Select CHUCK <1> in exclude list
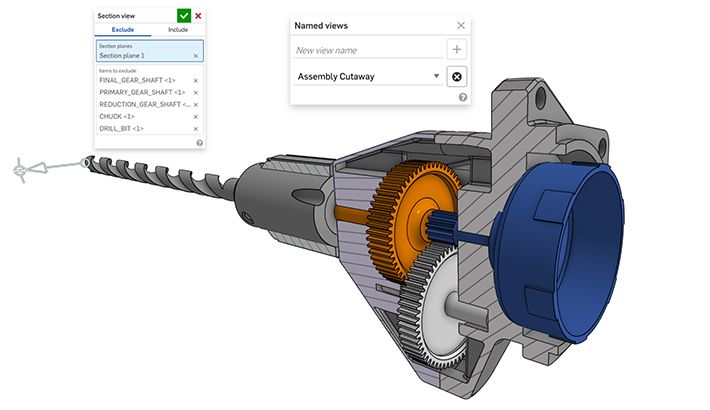The width and height of the screenshot is (710, 410). coord(122,116)
